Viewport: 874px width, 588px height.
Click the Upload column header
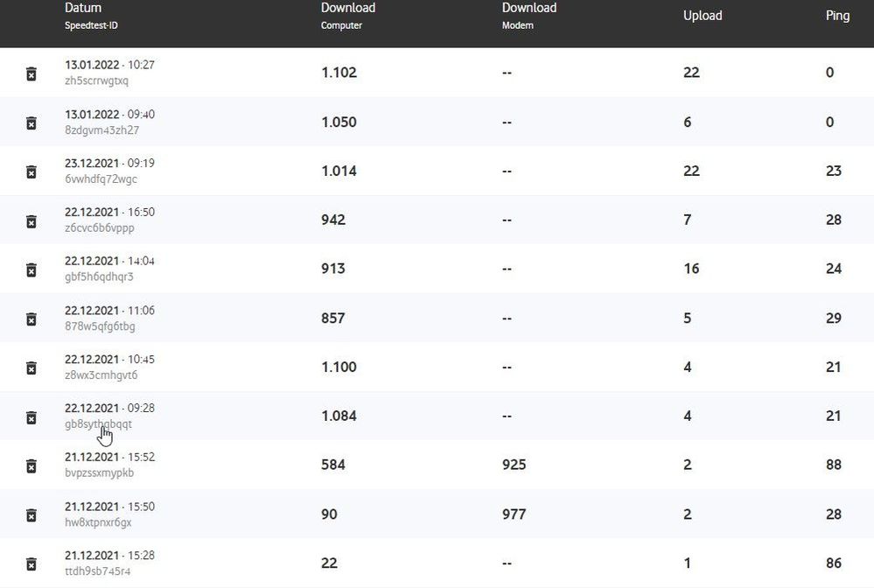click(703, 16)
